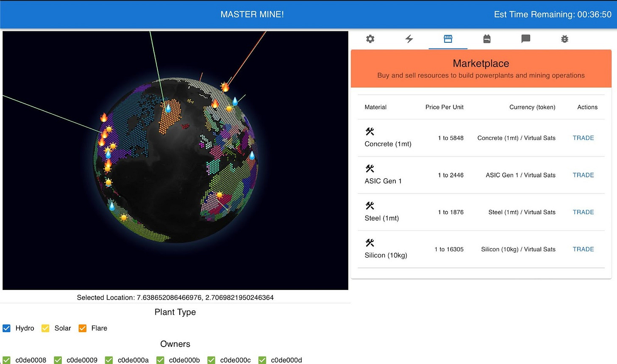
Task: Toggle the Solar plant type checkbox
Action: pos(45,328)
